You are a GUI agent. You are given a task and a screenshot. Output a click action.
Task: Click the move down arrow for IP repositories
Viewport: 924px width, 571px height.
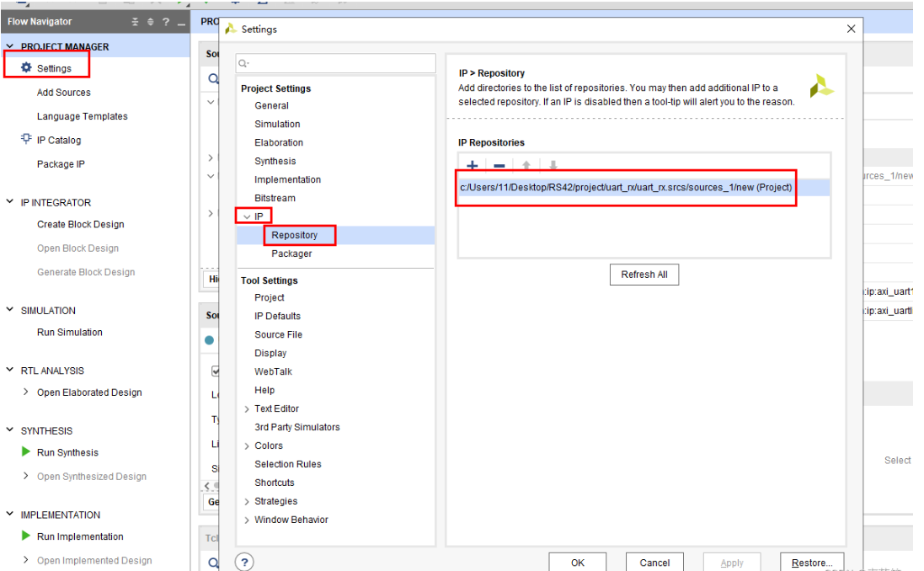pyautogui.click(x=553, y=166)
